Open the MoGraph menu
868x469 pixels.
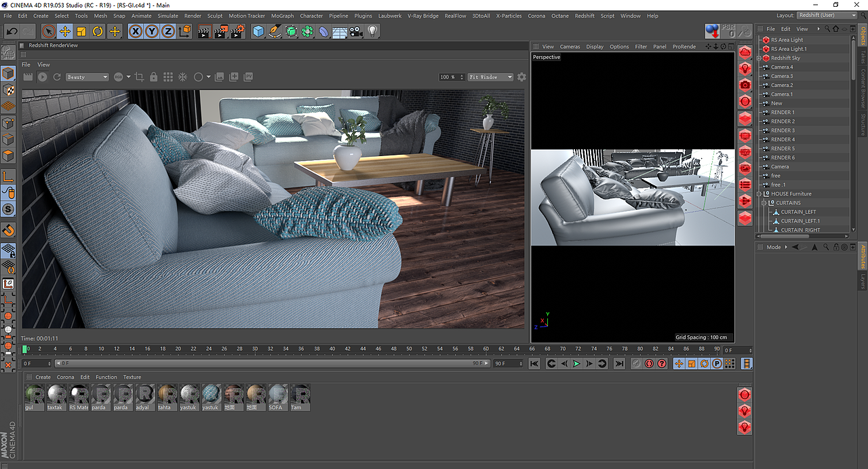(x=281, y=16)
